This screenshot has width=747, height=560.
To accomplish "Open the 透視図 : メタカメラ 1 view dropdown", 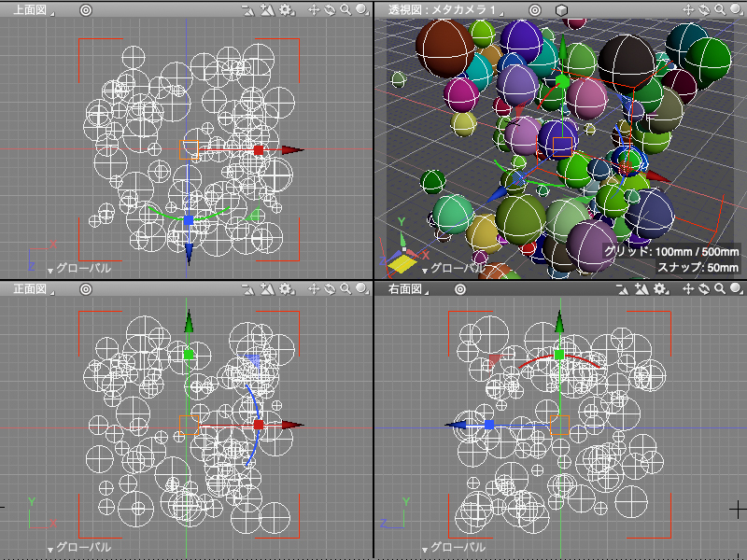I will click(446, 10).
